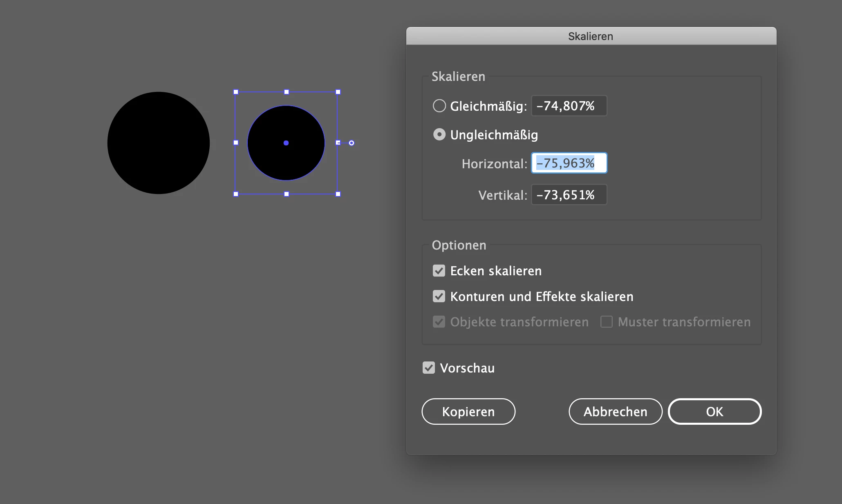Click Abbrechen to cancel scaling
842x504 pixels.
coord(615,411)
